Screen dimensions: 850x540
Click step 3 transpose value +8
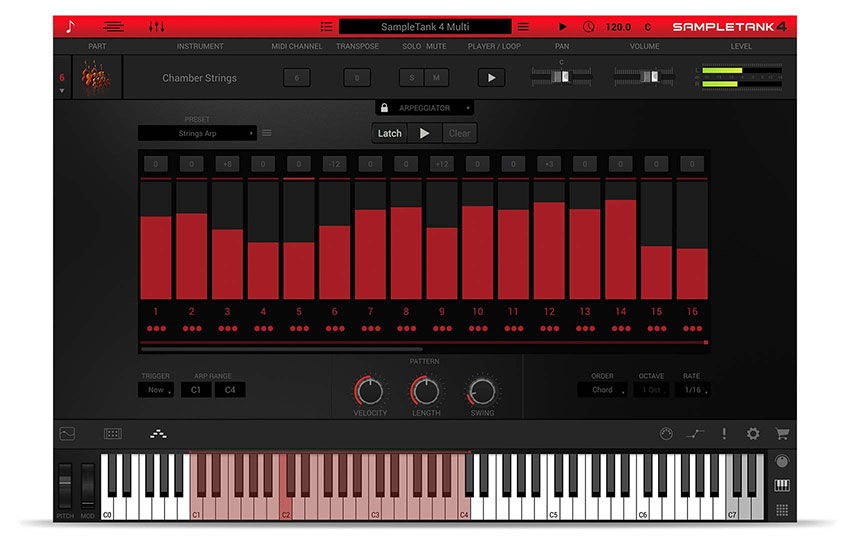click(x=227, y=164)
